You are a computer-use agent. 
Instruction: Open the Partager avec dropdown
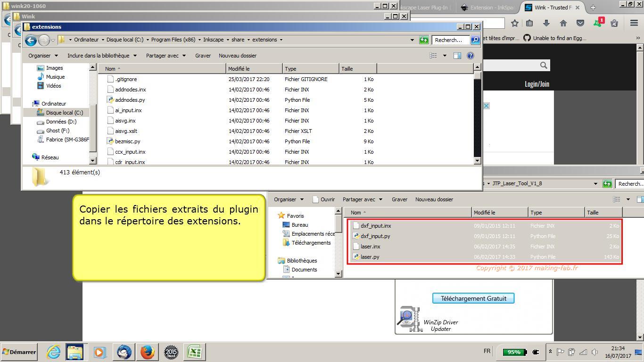click(165, 56)
